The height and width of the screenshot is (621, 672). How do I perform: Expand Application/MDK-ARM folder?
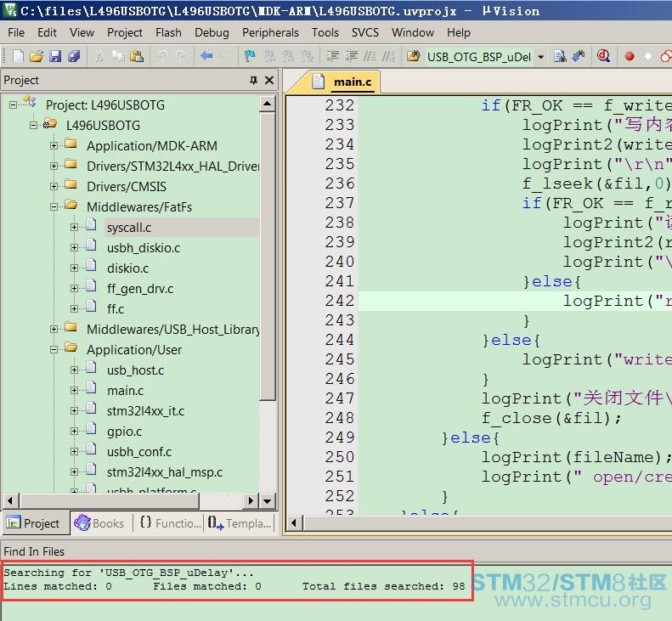click(54, 146)
